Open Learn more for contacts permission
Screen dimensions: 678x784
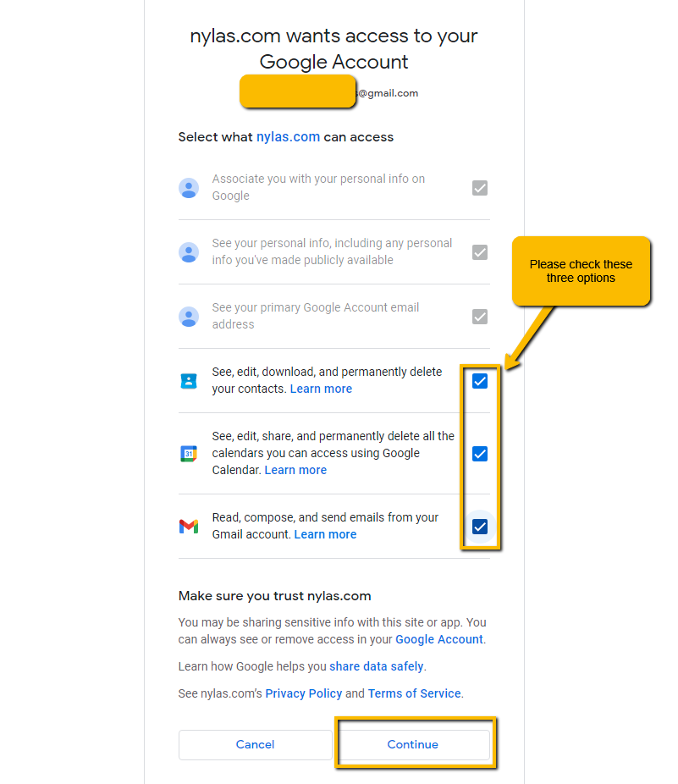point(321,389)
